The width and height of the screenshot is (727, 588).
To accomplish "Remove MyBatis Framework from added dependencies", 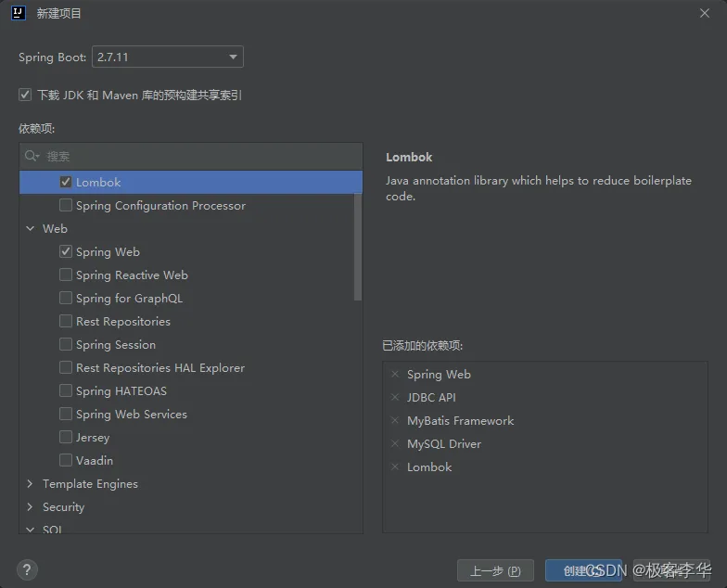I will point(395,421).
